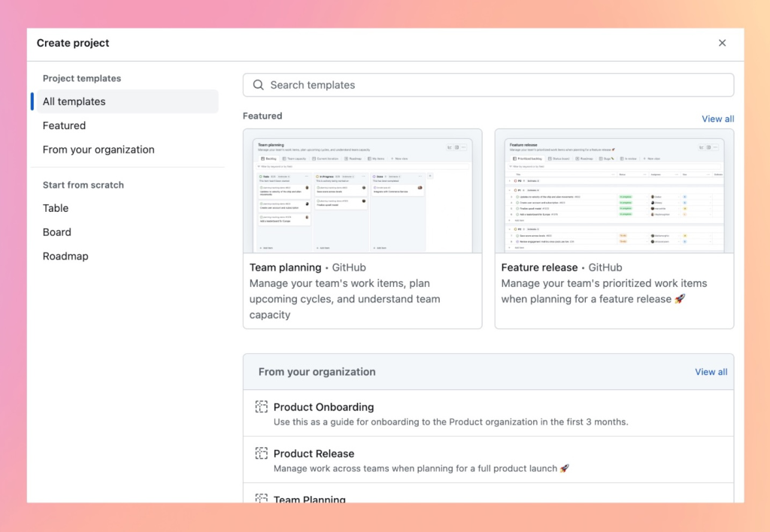Image resolution: width=770 pixels, height=532 pixels.
Task: Close the Create project dialog
Action: click(722, 43)
